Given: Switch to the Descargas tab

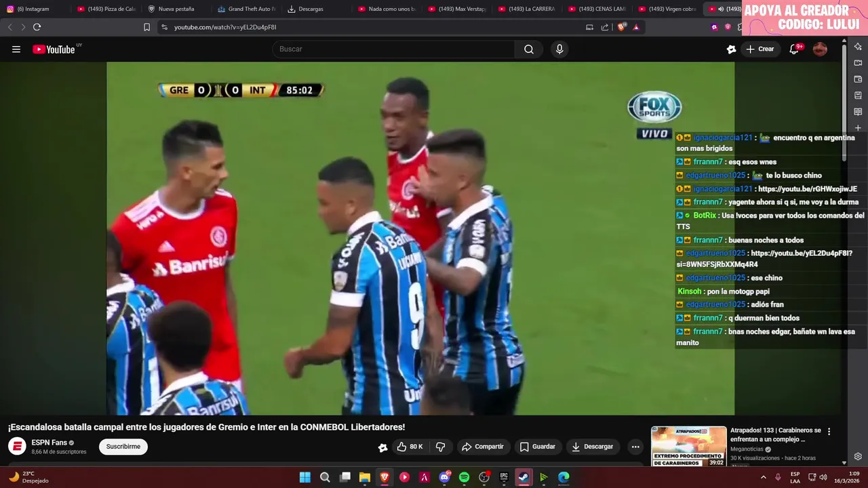Looking at the screenshot, I should click(x=315, y=9).
